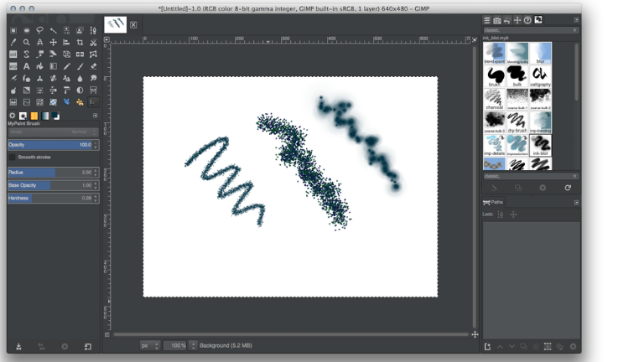Adjust the Radius slider
The width and height of the screenshot is (644, 362).
[53, 173]
